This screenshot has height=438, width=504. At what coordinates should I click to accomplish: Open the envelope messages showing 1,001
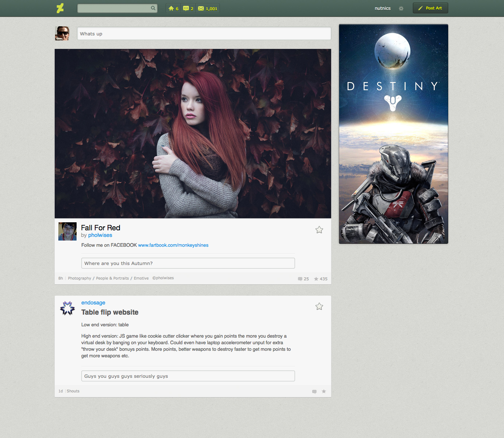[x=208, y=8]
